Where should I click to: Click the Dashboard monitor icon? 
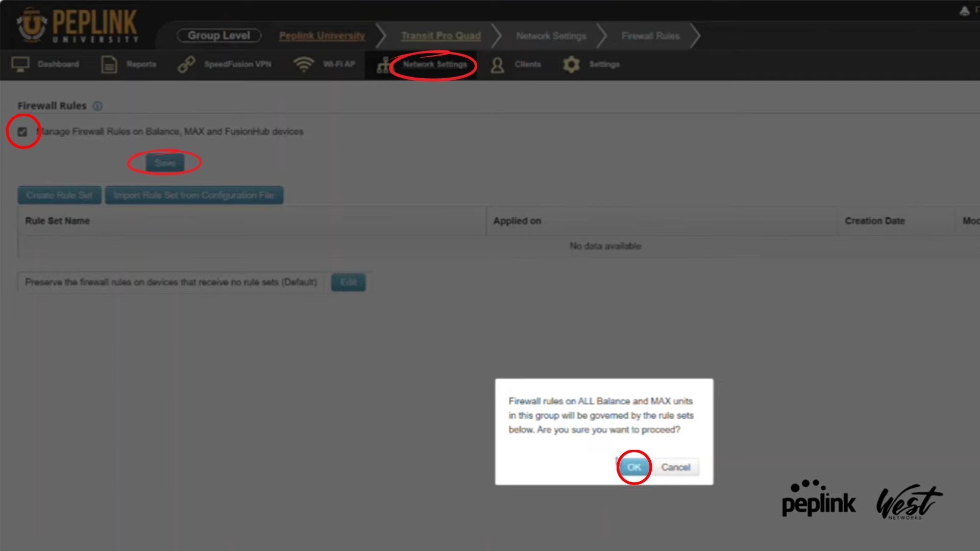tap(20, 64)
